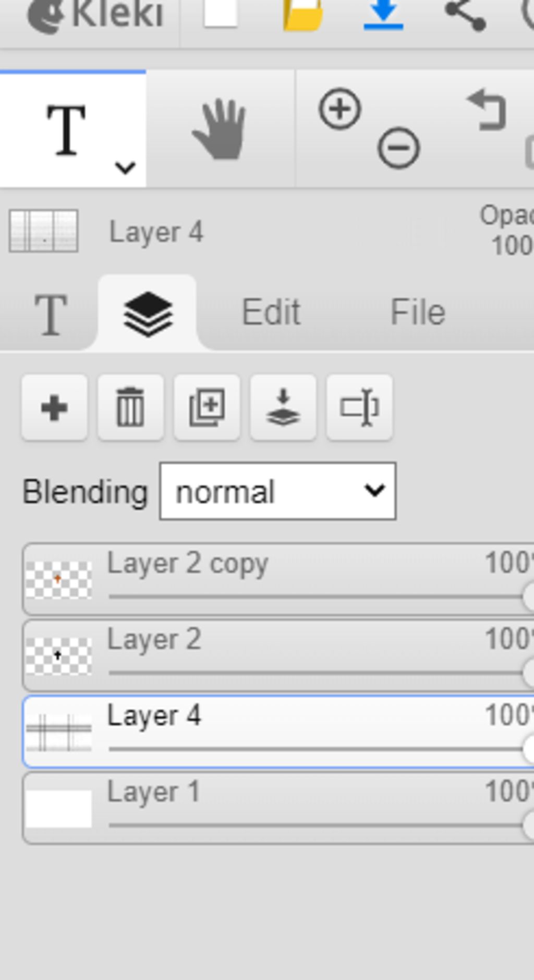
Task: Delete layer using trash icon
Action: [x=130, y=408]
